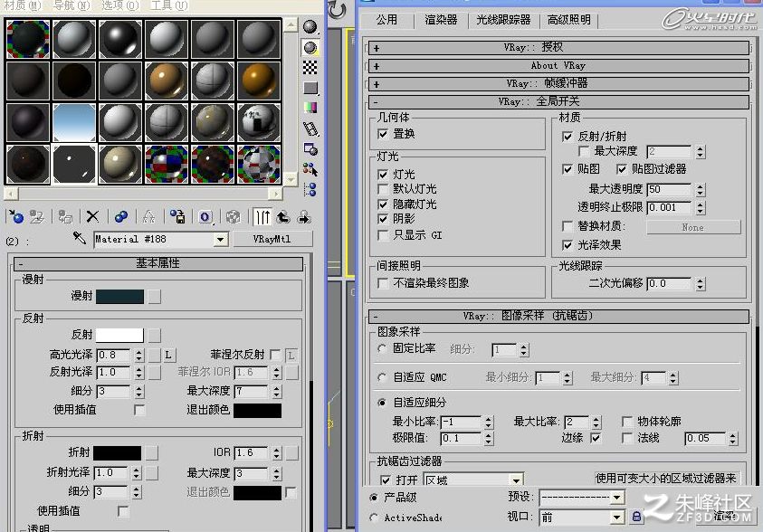Image resolution: width=763 pixels, height=532 pixels.
Task: Click the black 折射 refraction color swatch
Action: [x=117, y=452]
